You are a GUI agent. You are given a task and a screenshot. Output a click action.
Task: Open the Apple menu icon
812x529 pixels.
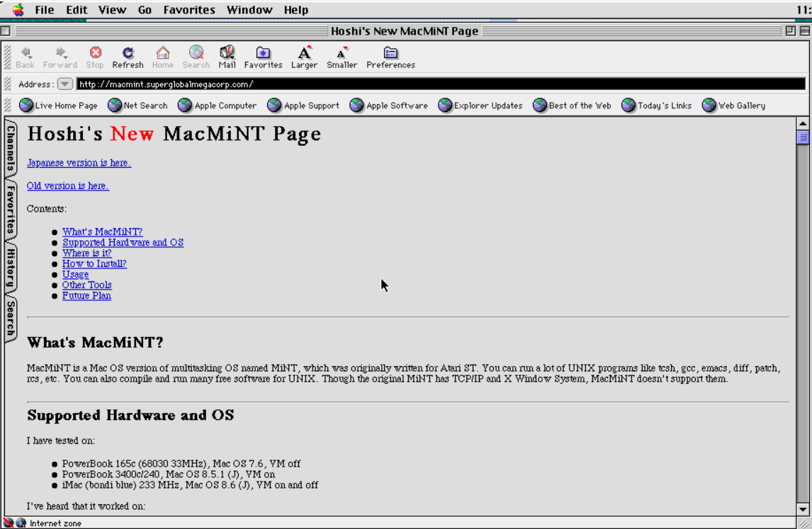[x=18, y=9]
